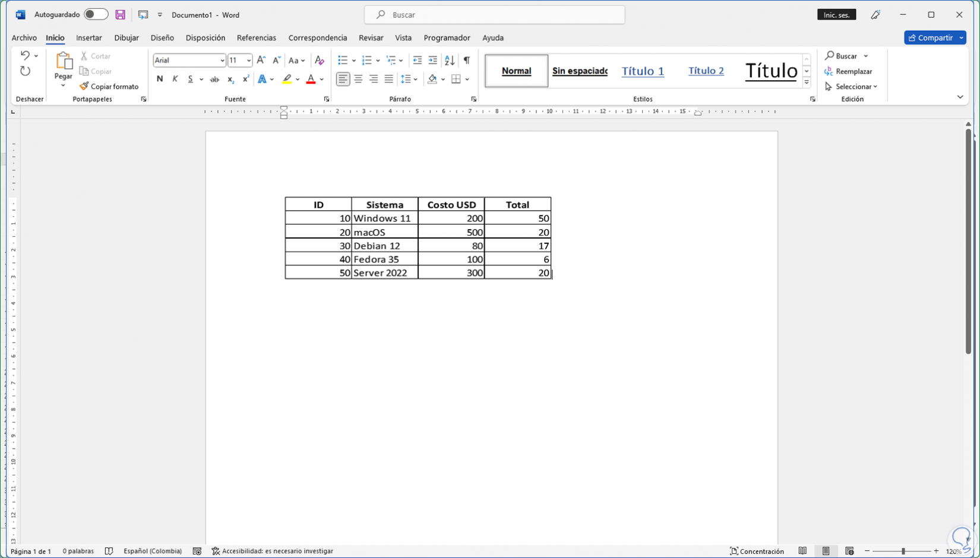Switch to the Revisar tab
Image resolution: width=980 pixels, height=558 pixels.
point(371,38)
